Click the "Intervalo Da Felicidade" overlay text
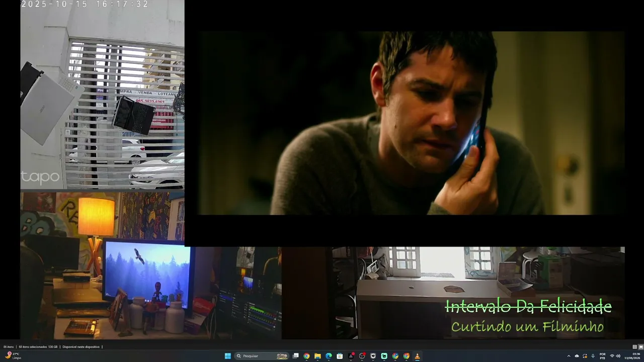644x362 pixels. (528, 306)
